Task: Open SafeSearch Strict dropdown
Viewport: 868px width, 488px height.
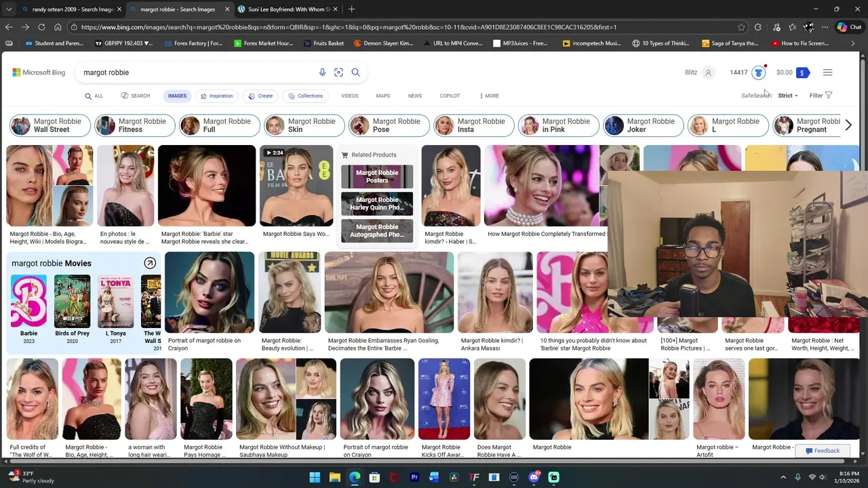Action: point(787,96)
